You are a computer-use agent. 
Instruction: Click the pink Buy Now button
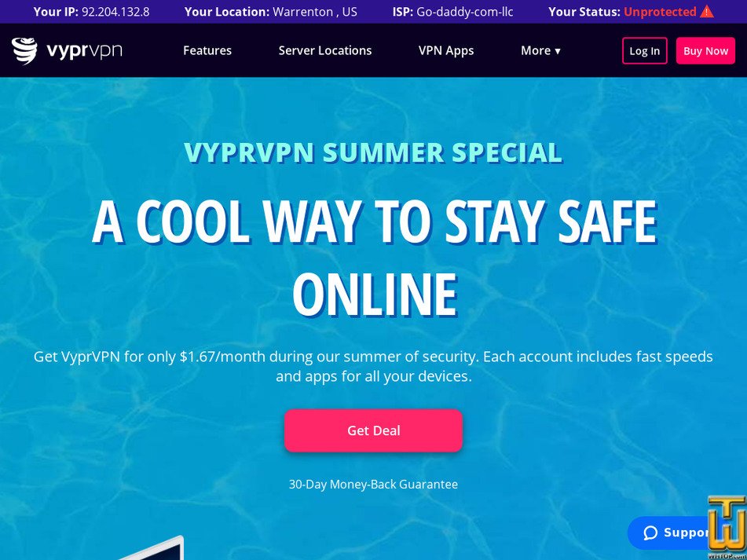705,51
